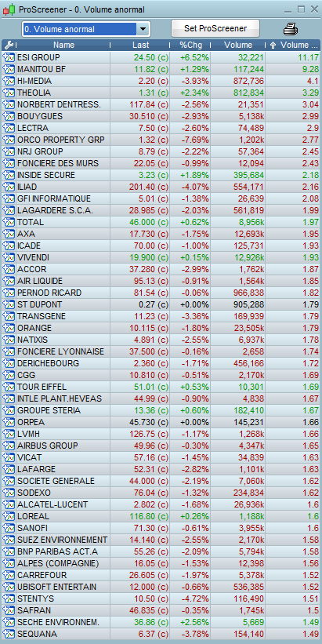322x644 pixels.
Task: Select SUEZ ENVIRONNEMENT in the list
Action: (x=62, y=540)
